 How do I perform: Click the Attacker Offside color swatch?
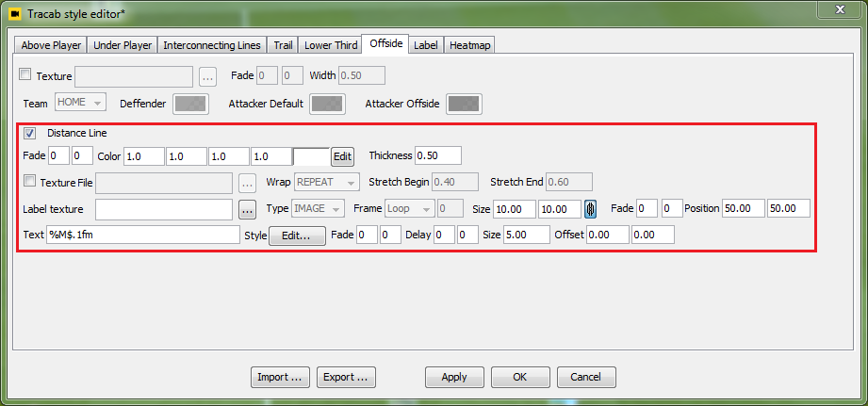coord(464,104)
